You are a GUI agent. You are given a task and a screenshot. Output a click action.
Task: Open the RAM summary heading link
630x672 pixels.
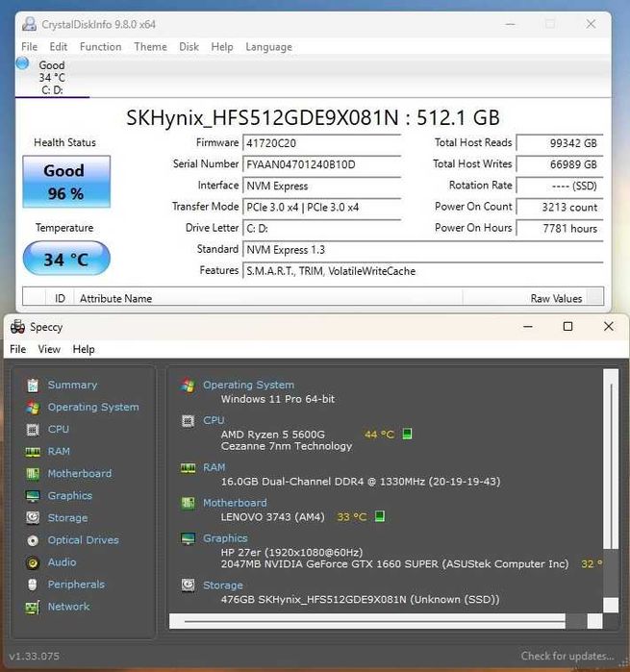[214, 467]
